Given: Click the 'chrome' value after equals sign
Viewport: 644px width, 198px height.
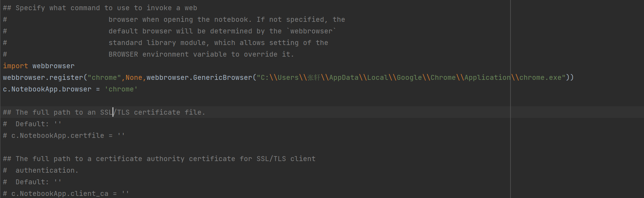Looking at the screenshot, I should pyautogui.click(x=121, y=89).
